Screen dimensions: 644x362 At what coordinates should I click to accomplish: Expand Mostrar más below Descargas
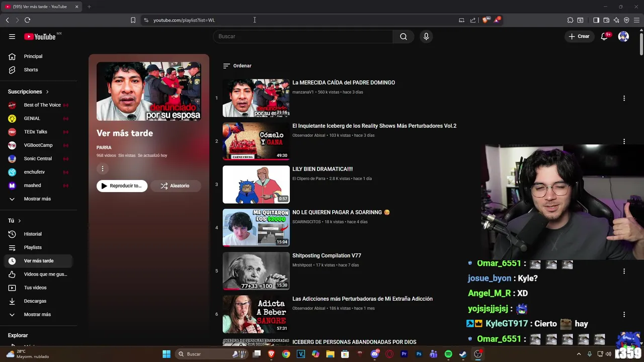(x=37, y=314)
